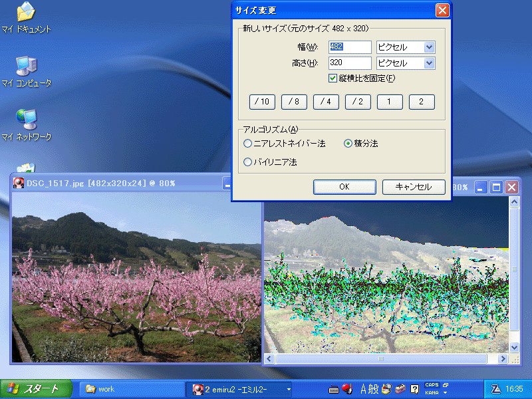Image resolution: width=532 pixels, height=399 pixels.
Task: Open the IME pad icon with magnifier
Action: tap(386, 389)
